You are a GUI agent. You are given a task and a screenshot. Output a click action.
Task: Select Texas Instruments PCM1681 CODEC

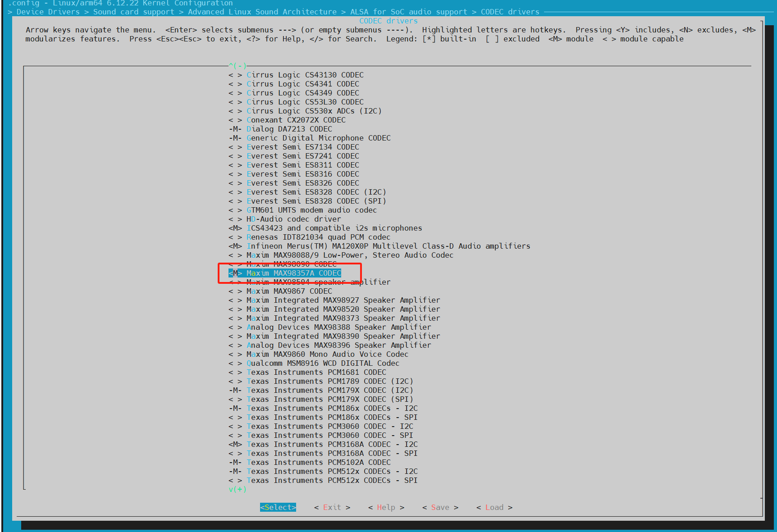click(x=307, y=372)
